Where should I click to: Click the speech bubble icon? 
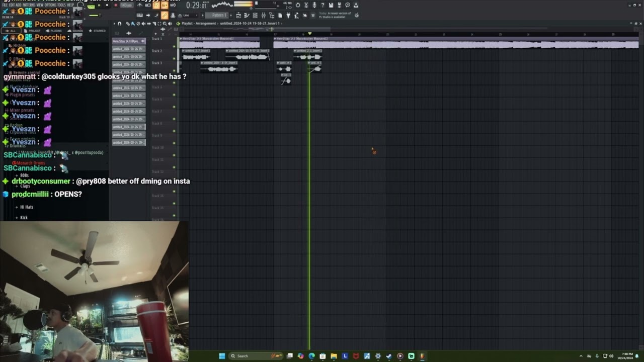[x=348, y=5]
